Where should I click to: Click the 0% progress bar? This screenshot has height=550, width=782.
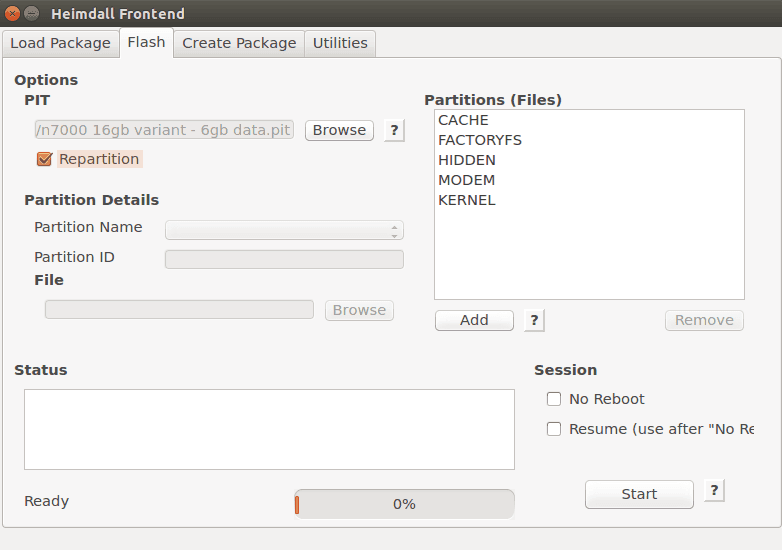pos(404,504)
